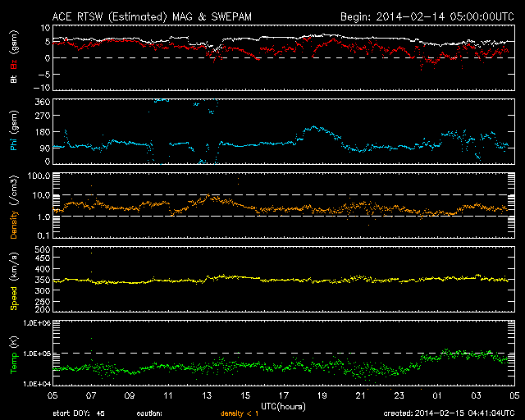Click hour 01 tick label on time axis

click(437, 395)
